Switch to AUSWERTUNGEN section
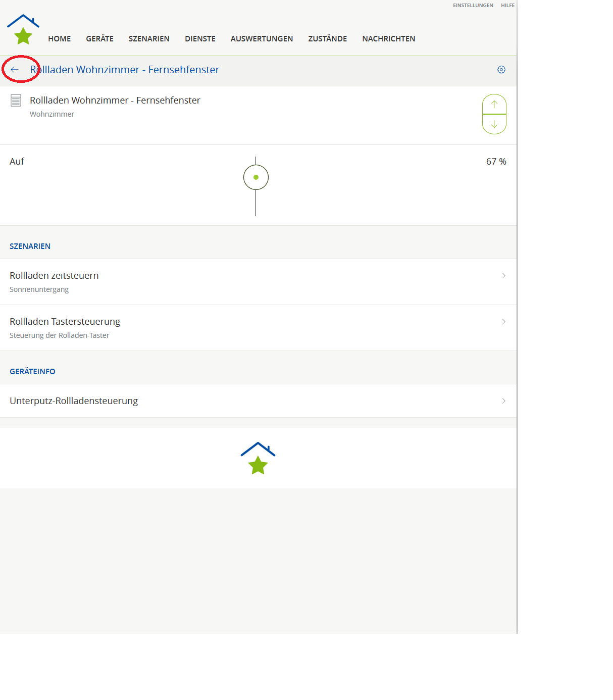613x700 pixels. pos(262,39)
